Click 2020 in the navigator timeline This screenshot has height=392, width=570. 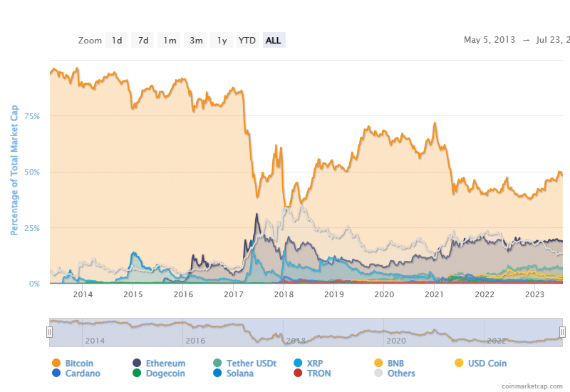(x=396, y=341)
